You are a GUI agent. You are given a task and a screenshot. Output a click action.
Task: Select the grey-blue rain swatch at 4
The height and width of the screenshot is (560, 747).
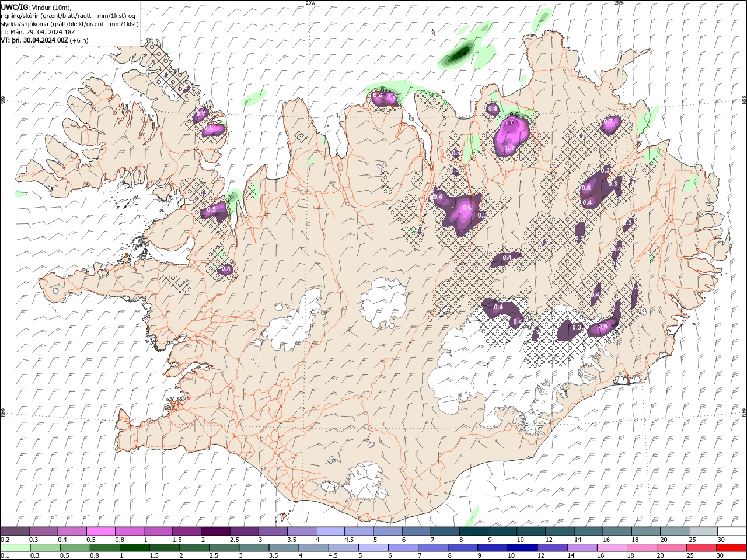(x=313, y=548)
